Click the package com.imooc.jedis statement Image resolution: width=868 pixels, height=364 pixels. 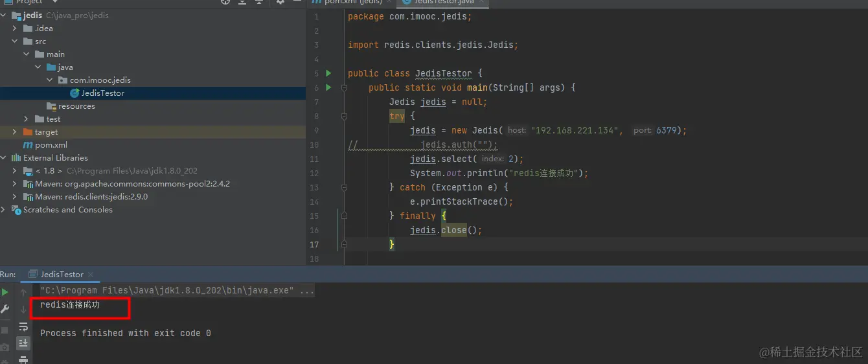click(410, 16)
